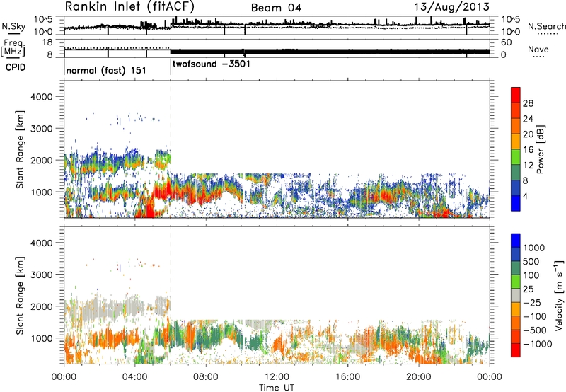Click the "12:00" time tick label
The image size is (566, 392).
coord(277,377)
